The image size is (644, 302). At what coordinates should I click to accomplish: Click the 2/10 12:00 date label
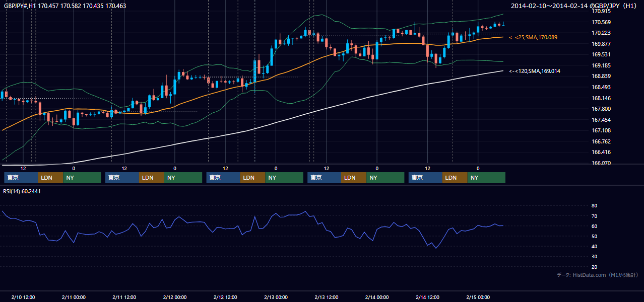23,297
